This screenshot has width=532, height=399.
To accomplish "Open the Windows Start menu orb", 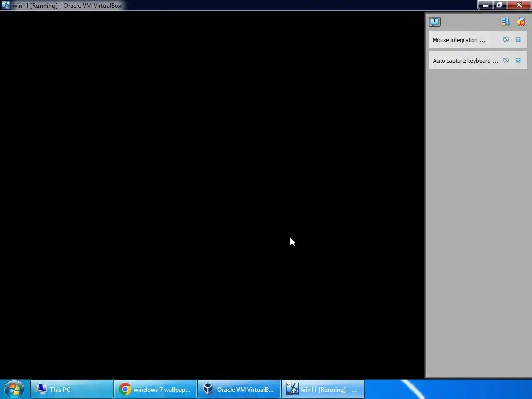I will (x=14, y=389).
